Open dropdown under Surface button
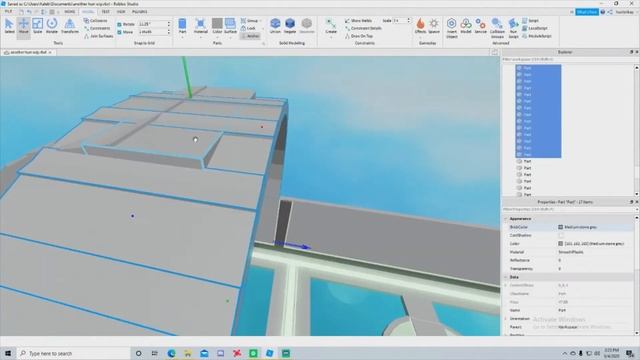The image size is (640, 360). 230,37
